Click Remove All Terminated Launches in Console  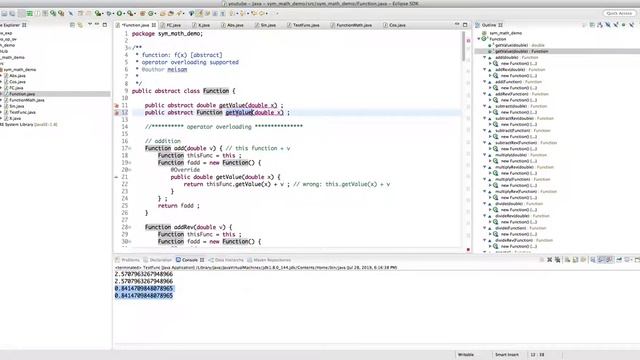tap(557, 260)
